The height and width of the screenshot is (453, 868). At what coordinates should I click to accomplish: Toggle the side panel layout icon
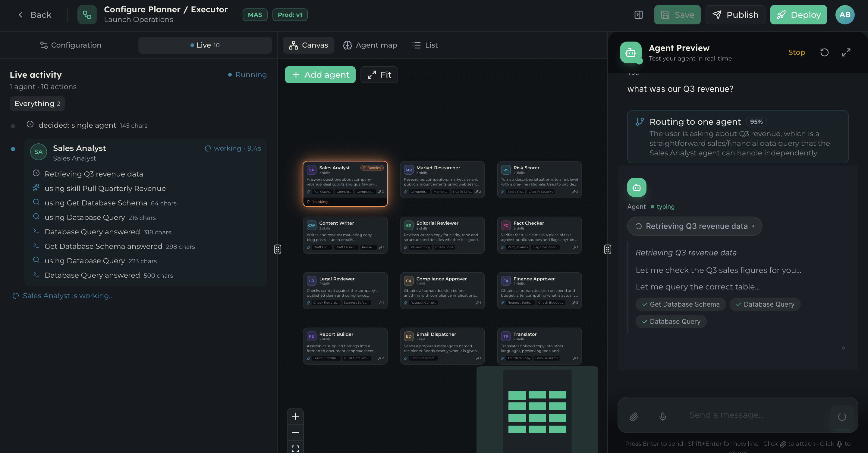[639, 15]
